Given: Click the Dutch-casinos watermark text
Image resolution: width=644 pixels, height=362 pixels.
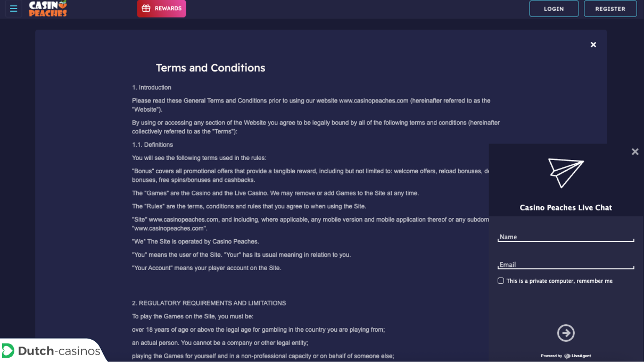Looking at the screenshot, I should 59,351.
